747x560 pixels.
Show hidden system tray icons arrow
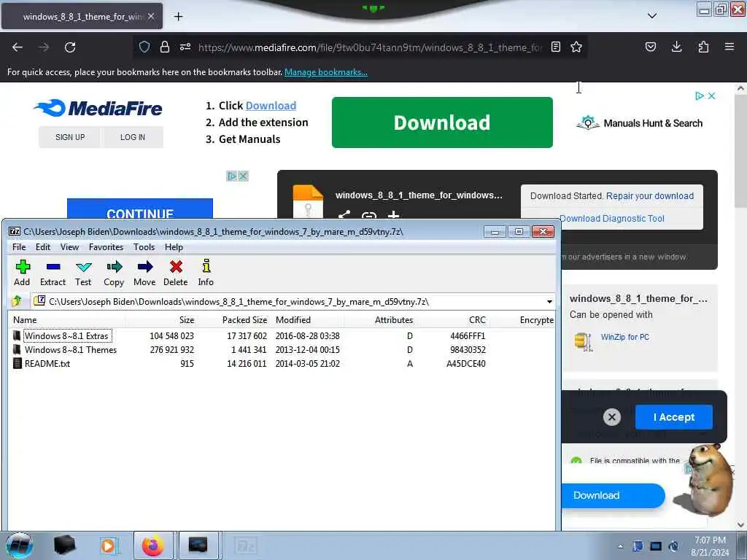(x=620, y=546)
